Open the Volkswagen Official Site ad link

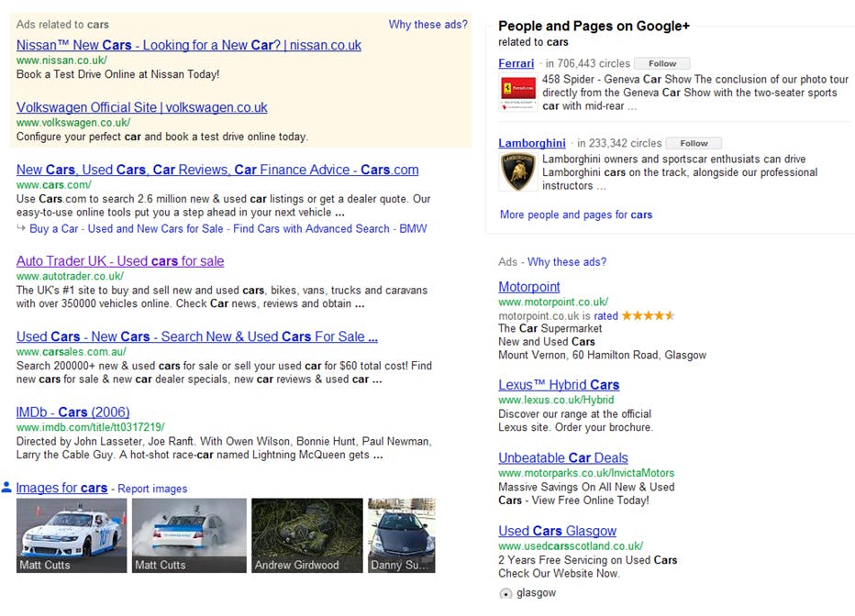pyautogui.click(x=142, y=107)
